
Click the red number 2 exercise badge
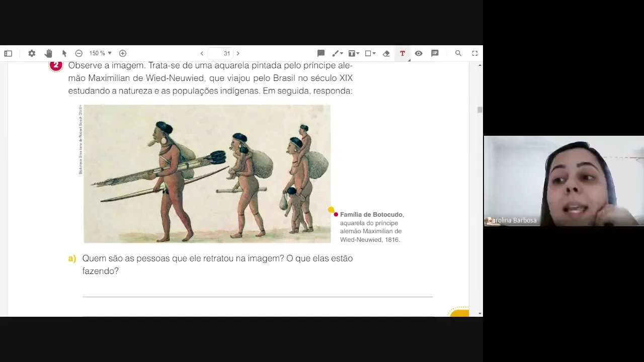(x=56, y=65)
